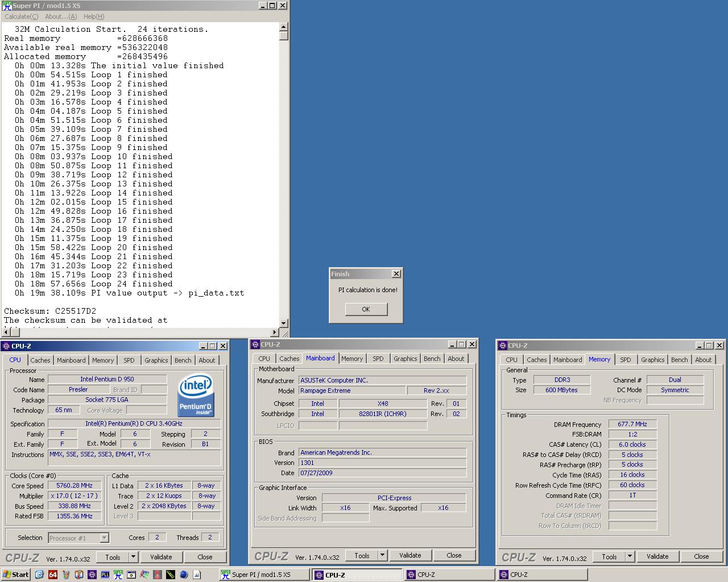
Task: Click the memory Size value 600 MBytes
Action: [x=561, y=390]
